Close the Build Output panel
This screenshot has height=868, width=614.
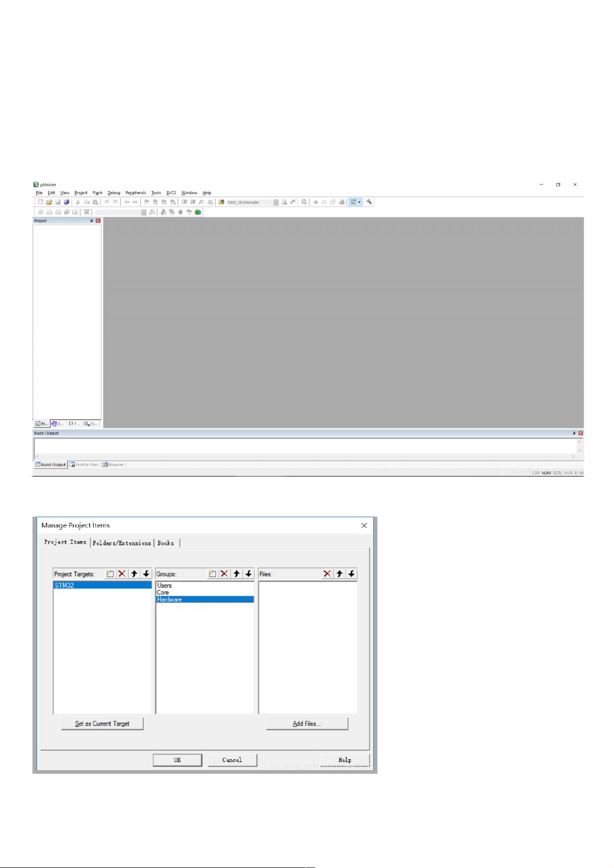point(581,433)
